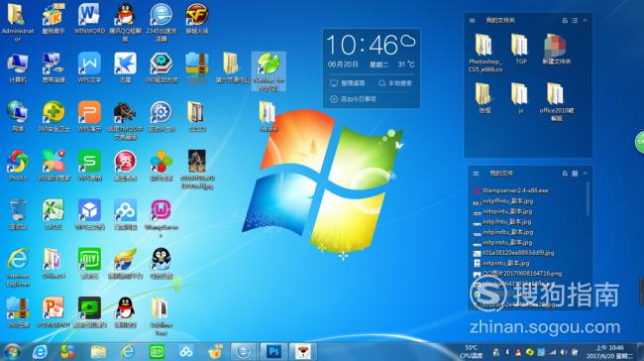644x361 pixels.
Task: Open the POWERPNT desktop shortcut
Action: (54, 312)
